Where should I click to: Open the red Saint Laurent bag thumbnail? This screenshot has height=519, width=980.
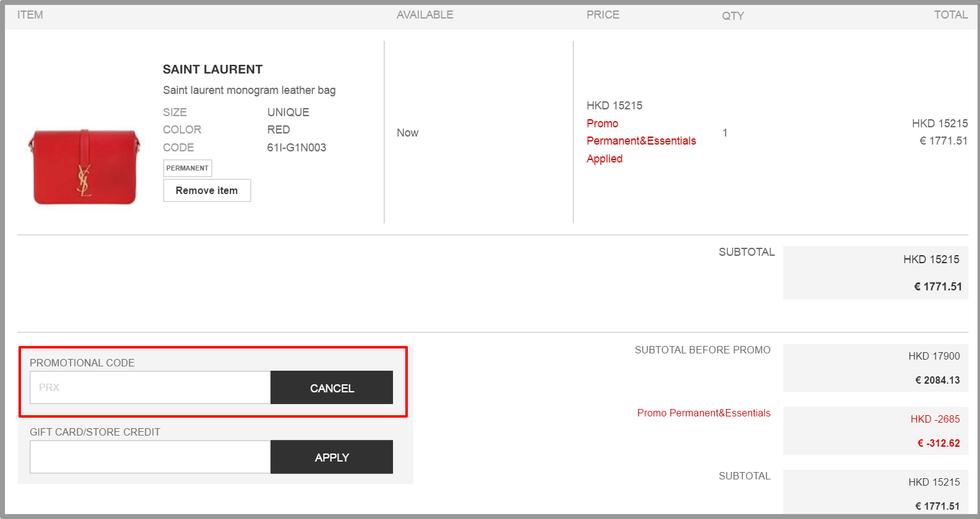pyautogui.click(x=84, y=167)
